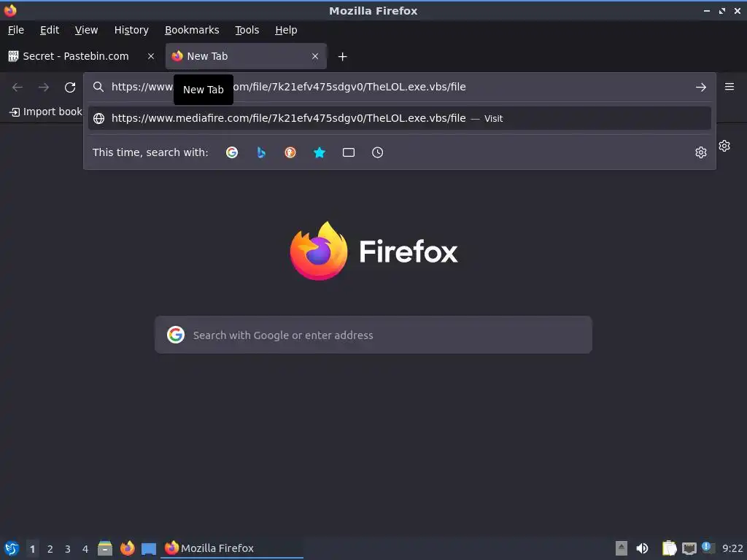The image size is (747, 560).
Task: Open the Bookmarks menu
Action: click(x=192, y=30)
